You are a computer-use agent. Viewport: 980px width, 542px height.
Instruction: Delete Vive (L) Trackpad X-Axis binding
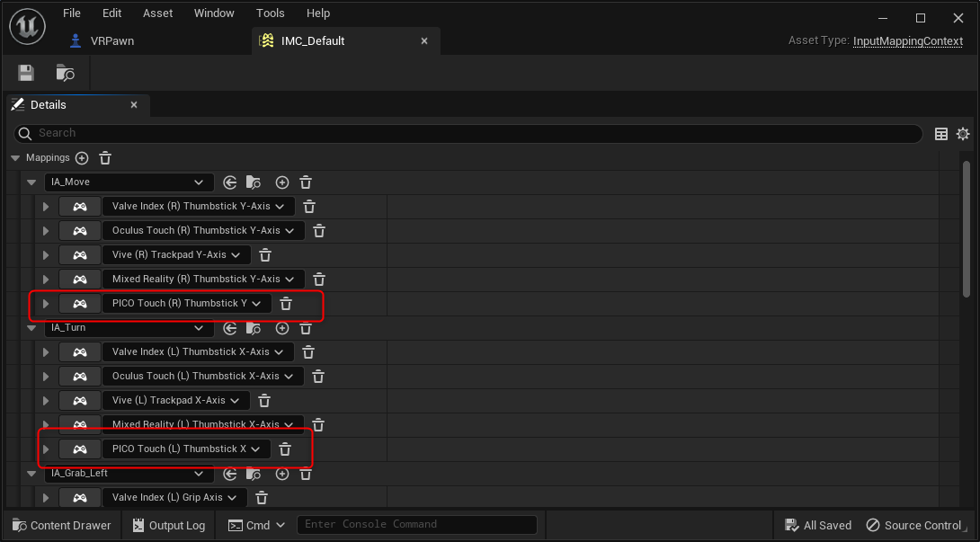coord(264,401)
